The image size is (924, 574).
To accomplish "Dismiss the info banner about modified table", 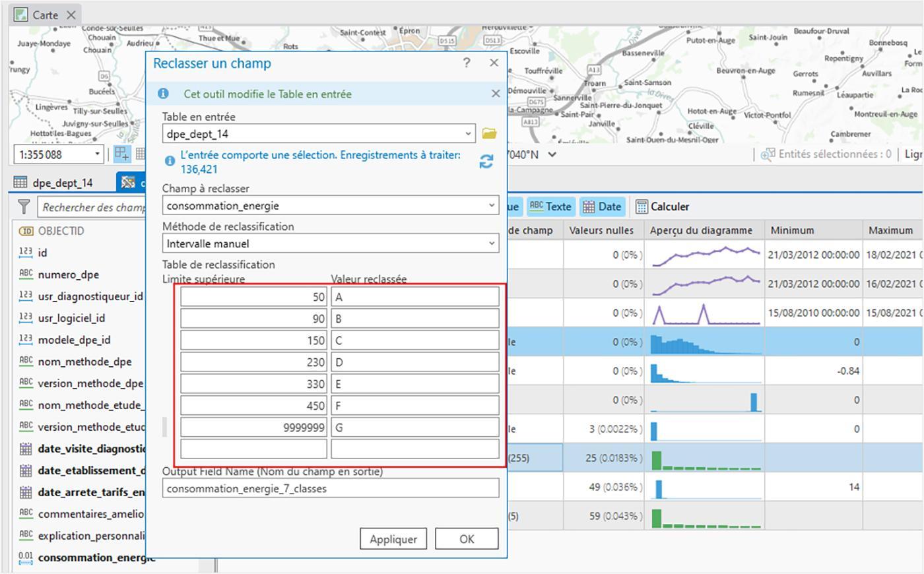I will tap(496, 94).
